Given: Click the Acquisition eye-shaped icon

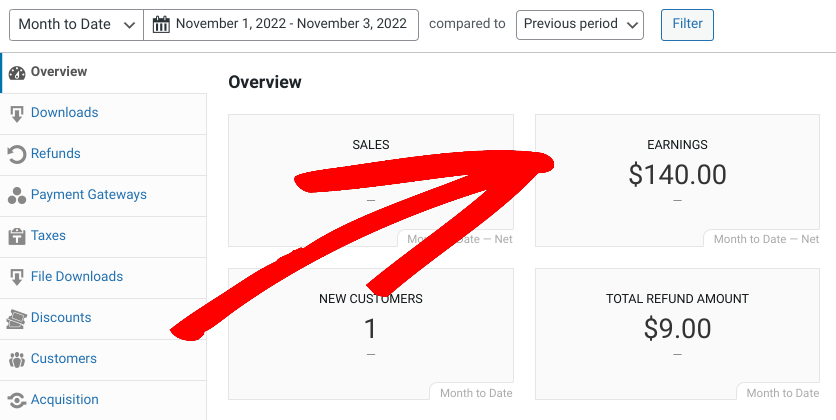Looking at the screenshot, I should (17, 400).
